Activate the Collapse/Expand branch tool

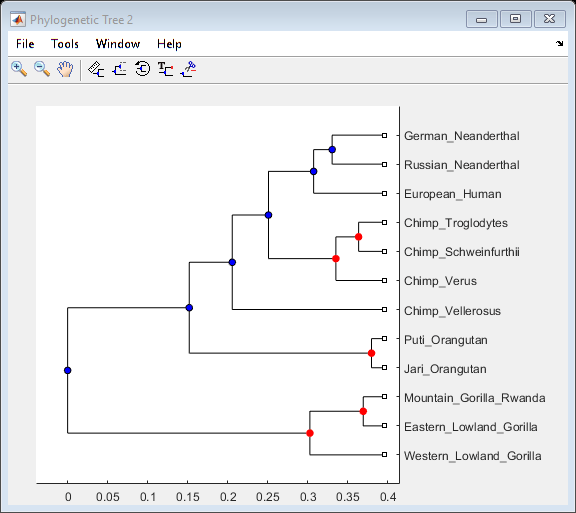tap(119, 69)
